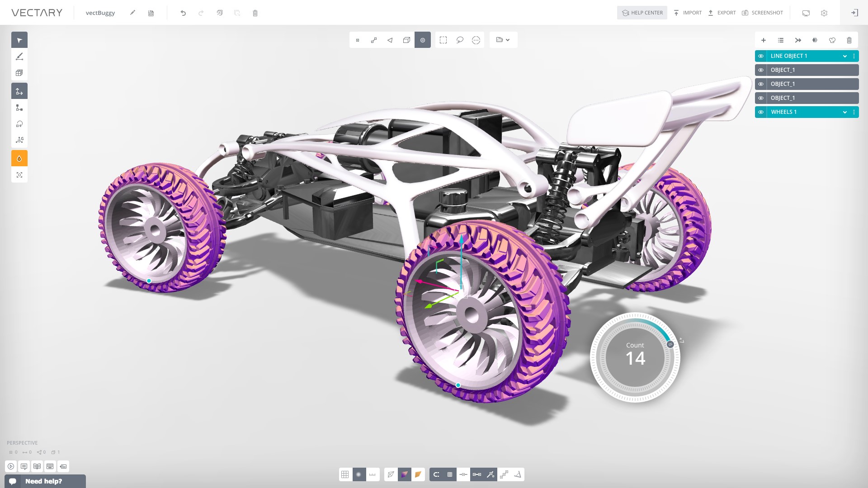Select the pen draw tool in left toolbar

click(19, 56)
